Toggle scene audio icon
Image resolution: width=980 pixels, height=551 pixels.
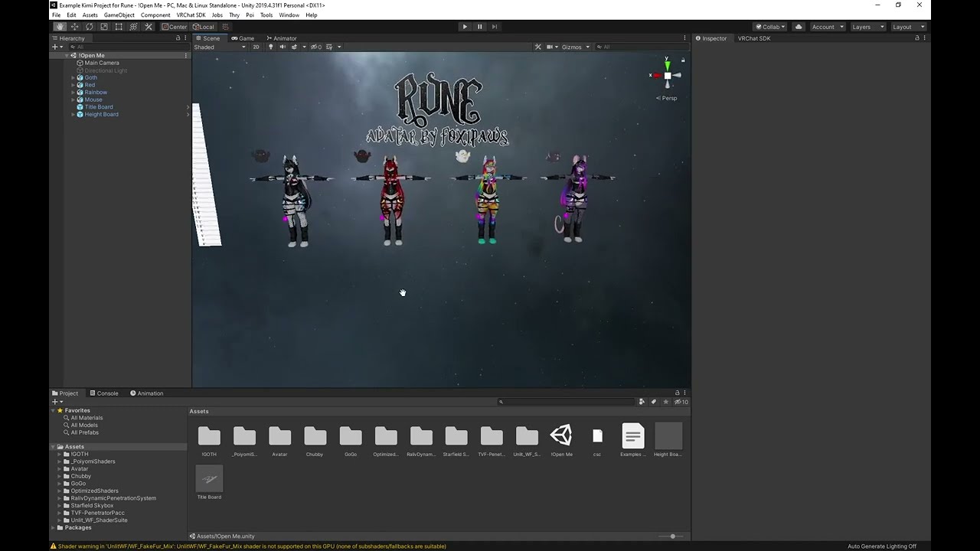(283, 47)
